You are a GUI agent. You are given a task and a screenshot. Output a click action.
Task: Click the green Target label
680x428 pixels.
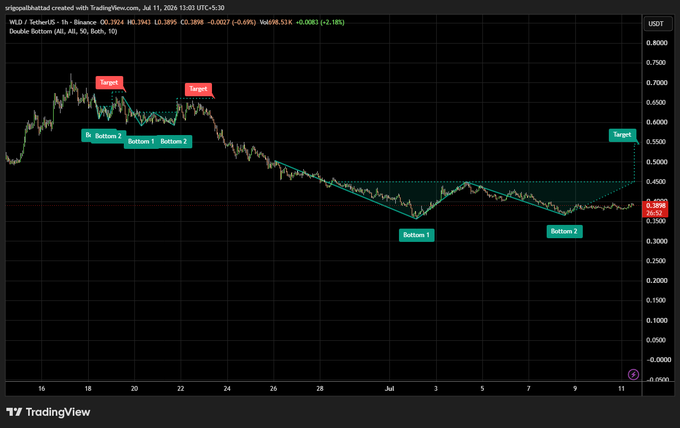622,135
